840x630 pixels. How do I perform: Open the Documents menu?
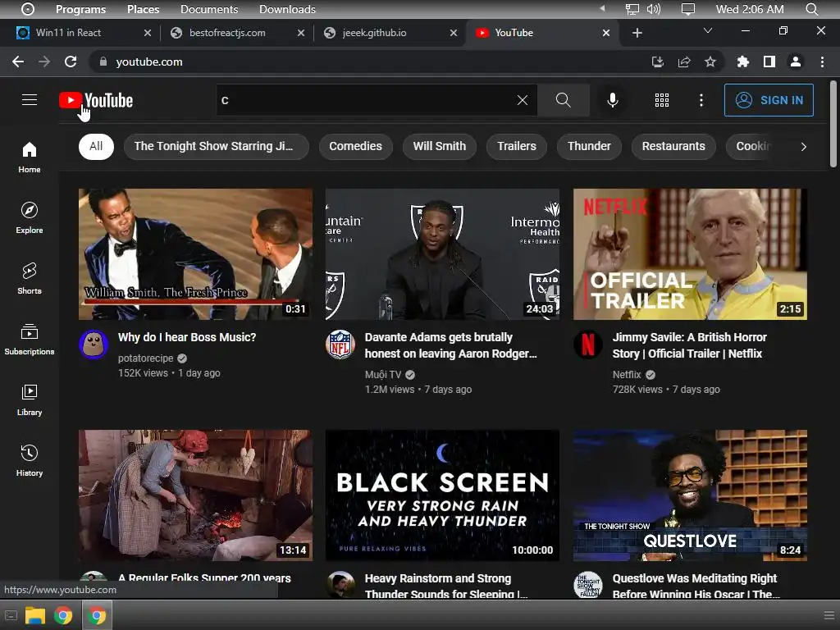(209, 9)
